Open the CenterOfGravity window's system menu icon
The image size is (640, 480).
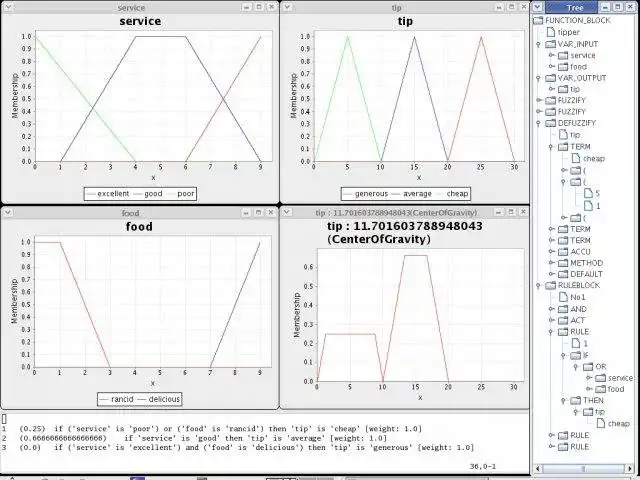click(x=287, y=212)
